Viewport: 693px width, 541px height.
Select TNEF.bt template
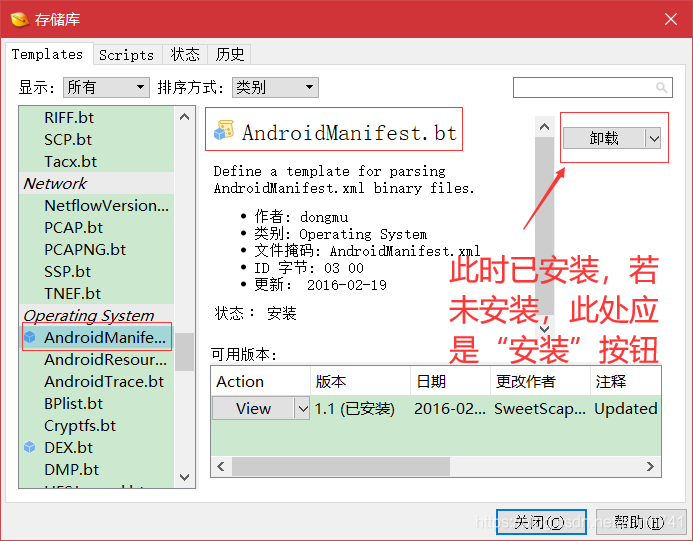[x=96, y=293]
